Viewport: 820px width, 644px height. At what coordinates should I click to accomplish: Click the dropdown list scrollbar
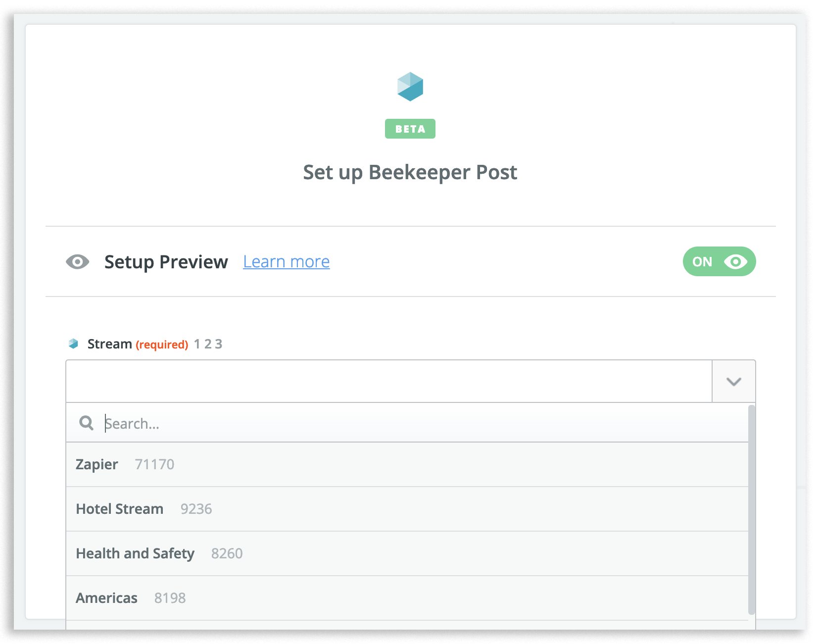[751, 510]
